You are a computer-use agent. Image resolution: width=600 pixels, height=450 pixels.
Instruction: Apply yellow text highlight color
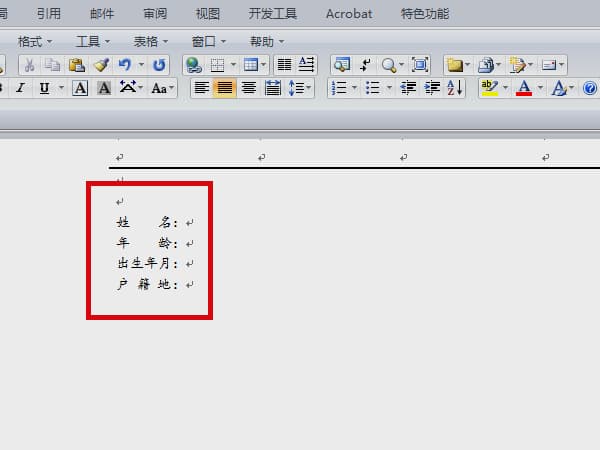click(x=489, y=88)
